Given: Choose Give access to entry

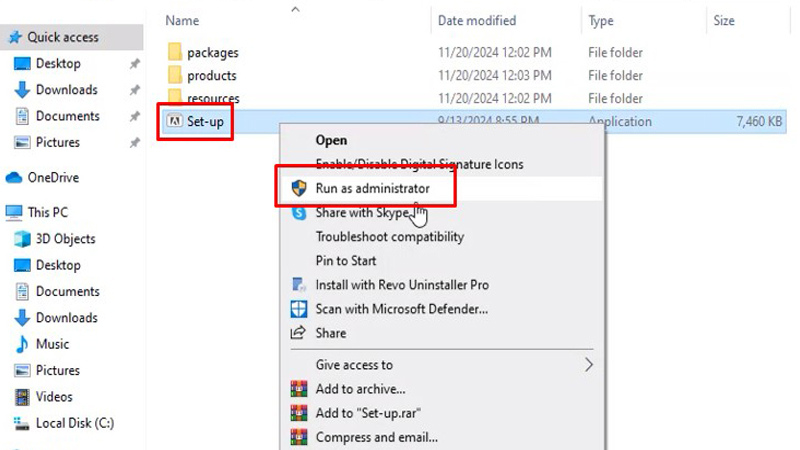Looking at the screenshot, I should (354, 365).
